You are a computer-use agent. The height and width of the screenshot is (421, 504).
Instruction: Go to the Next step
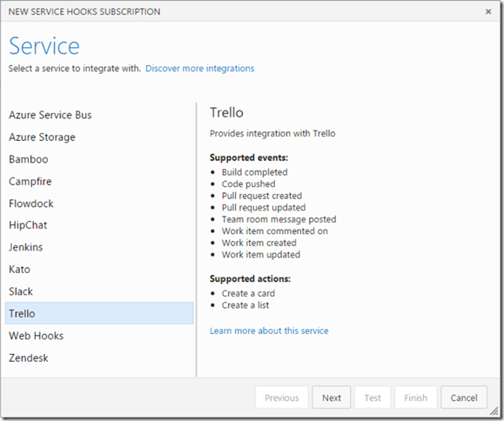point(332,398)
